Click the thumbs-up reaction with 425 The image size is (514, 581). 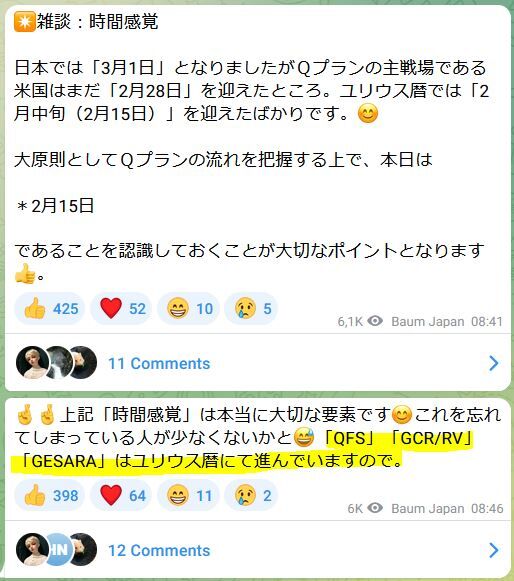point(50,308)
